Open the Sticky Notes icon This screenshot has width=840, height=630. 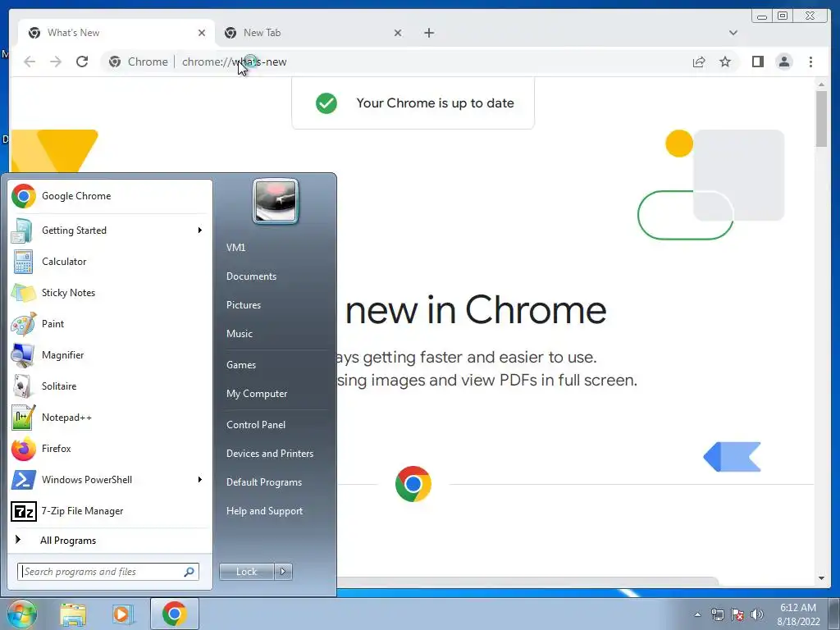(x=23, y=293)
